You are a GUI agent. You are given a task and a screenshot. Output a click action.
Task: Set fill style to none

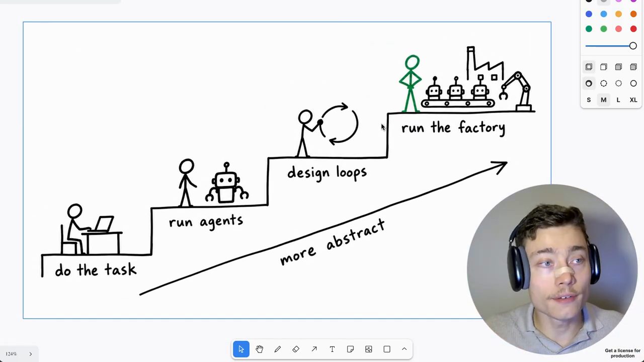pyautogui.click(x=589, y=67)
